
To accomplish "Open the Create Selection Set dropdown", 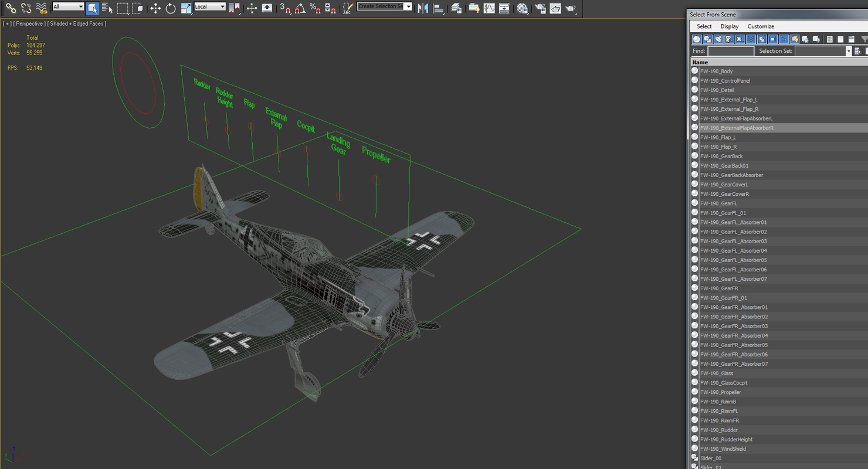I will (x=385, y=6).
